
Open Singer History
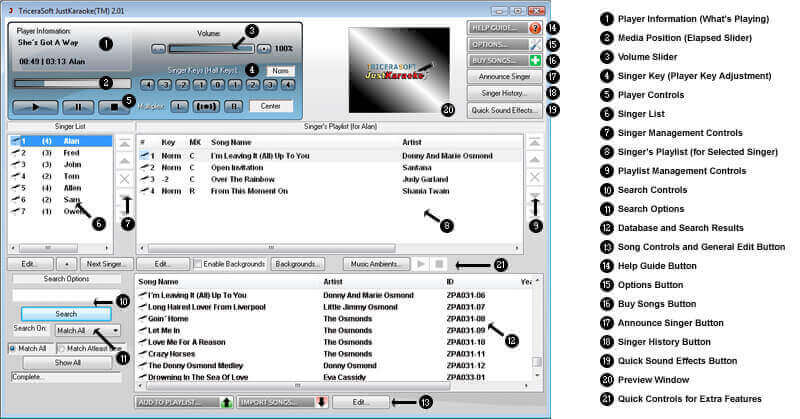click(x=505, y=93)
